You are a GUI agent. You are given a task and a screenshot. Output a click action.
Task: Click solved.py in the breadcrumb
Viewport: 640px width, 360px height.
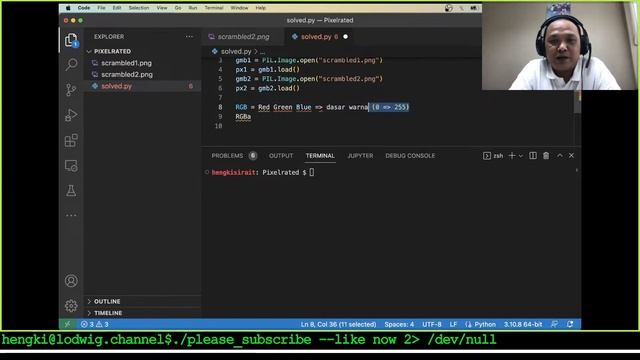(x=236, y=51)
